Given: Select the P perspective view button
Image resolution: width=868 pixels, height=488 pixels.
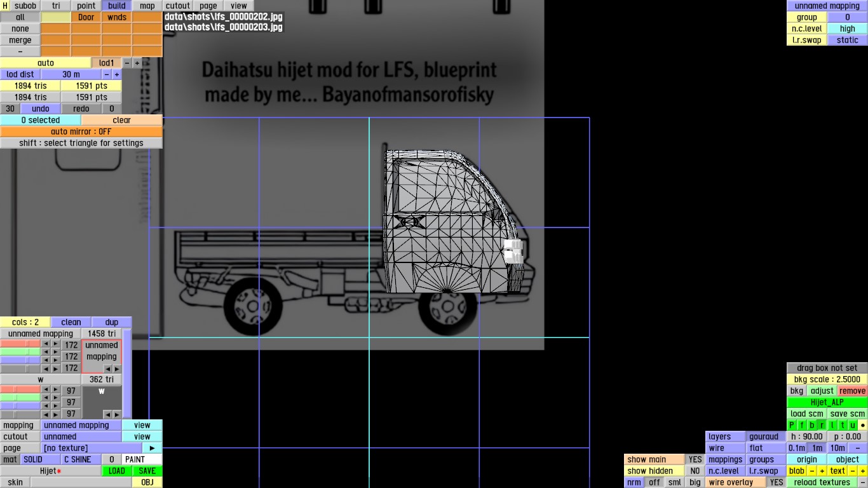Looking at the screenshot, I should [792, 425].
